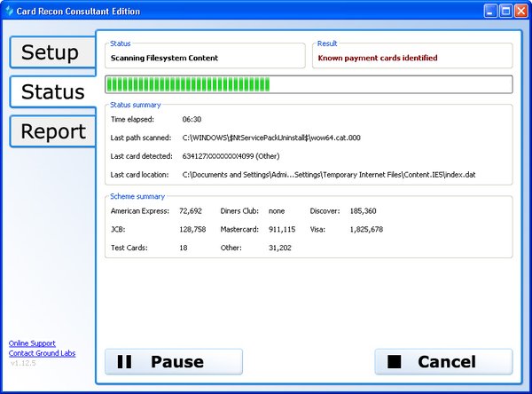Click the 'American Express:' label
The image size is (532, 394).
pos(140,211)
